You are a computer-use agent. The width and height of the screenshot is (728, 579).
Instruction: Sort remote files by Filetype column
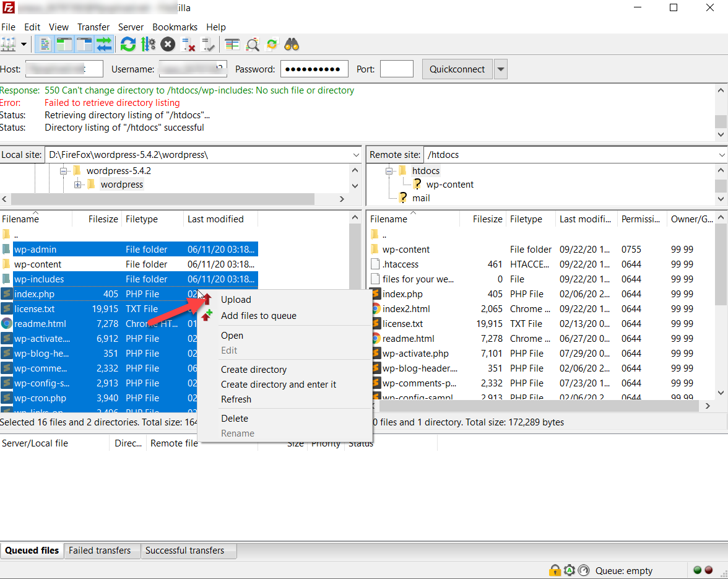tap(526, 219)
